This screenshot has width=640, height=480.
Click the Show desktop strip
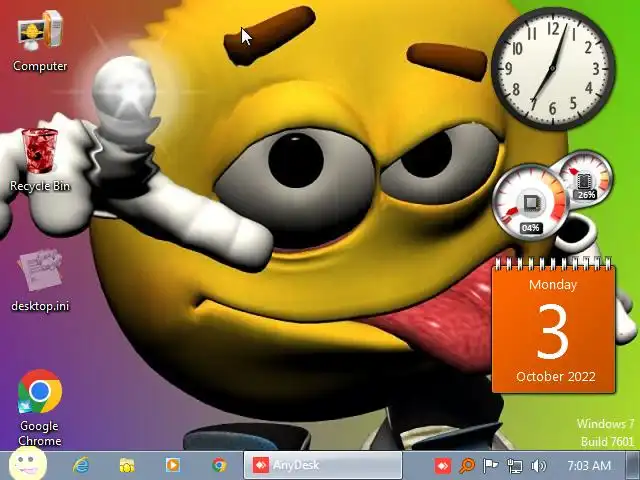tap(632, 465)
